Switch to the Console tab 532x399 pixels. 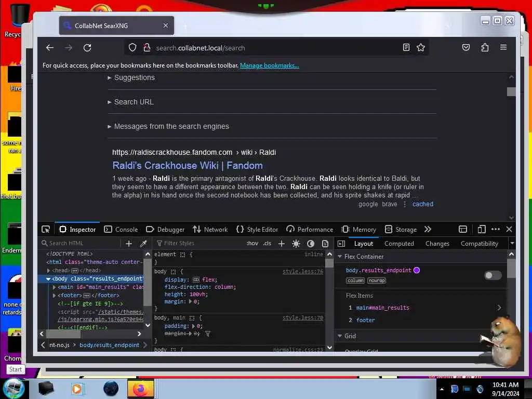pos(121,230)
